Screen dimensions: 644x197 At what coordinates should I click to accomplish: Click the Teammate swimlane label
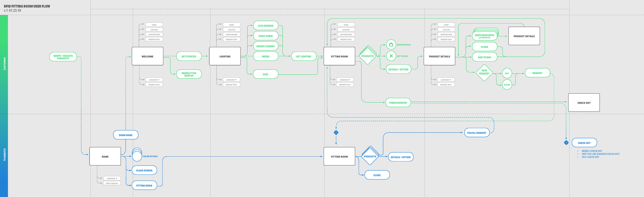(4, 155)
